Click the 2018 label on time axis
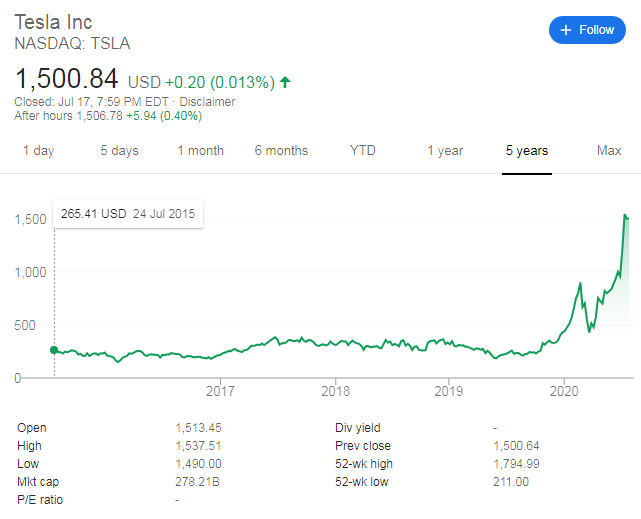 point(336,391)
